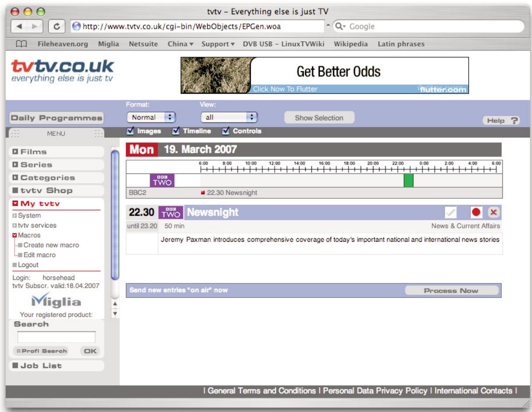This screenshot has width=532, height=412.
Task: Open Personal Data Privacy Policy link
Action: coord(375,391)
